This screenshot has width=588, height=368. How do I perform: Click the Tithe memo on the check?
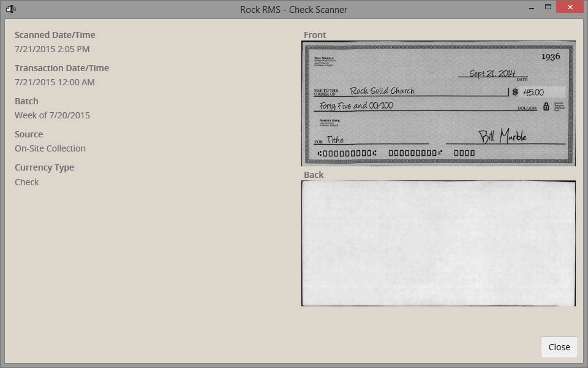click(x=335, y=140)
